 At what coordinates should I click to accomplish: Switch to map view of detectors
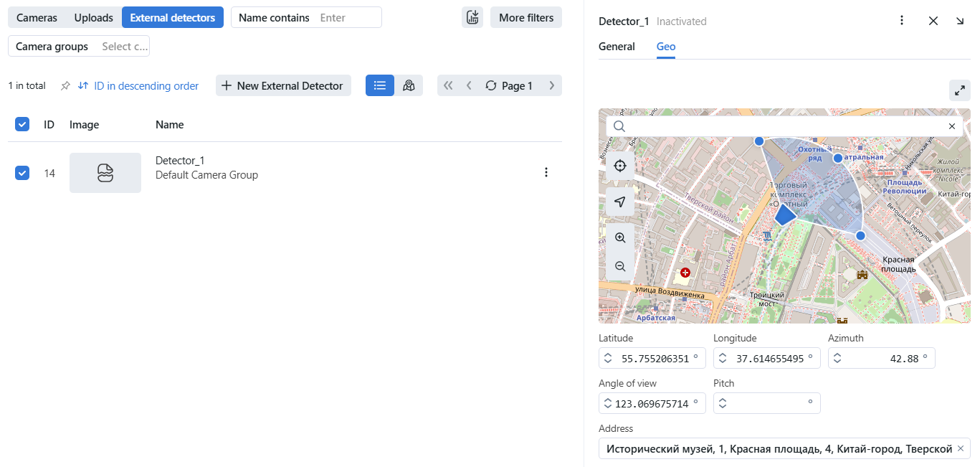(409, 85)
